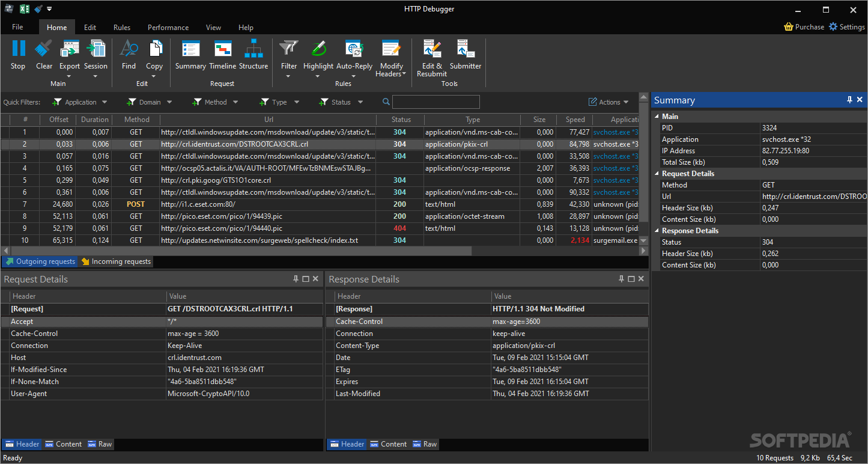Viewport: 868px width, 464px height.
Task: Open the Session tool
Action: [x=96, y=58]
